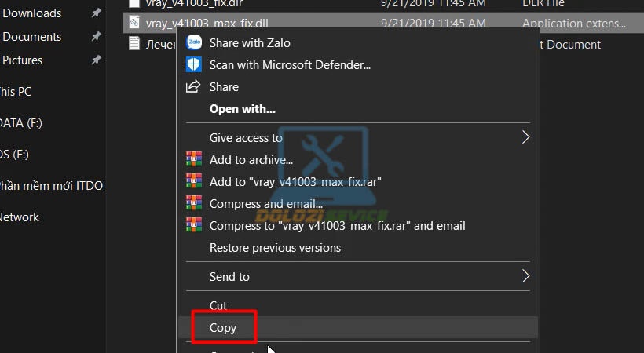This screenshot has width=644, height=353.
Task: Click the pin icon next to Documents
Action: [96, 37]
